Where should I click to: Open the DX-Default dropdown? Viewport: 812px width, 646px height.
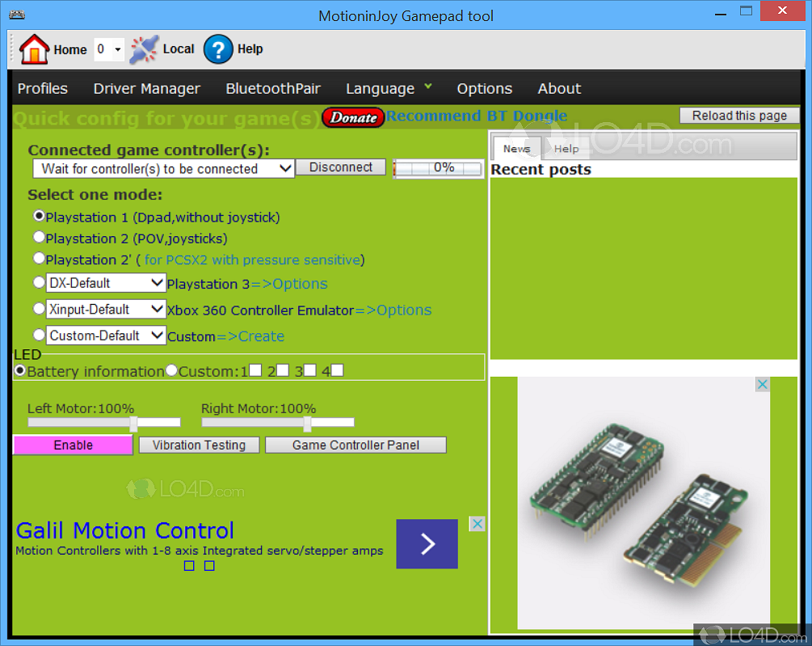point(106,283)
